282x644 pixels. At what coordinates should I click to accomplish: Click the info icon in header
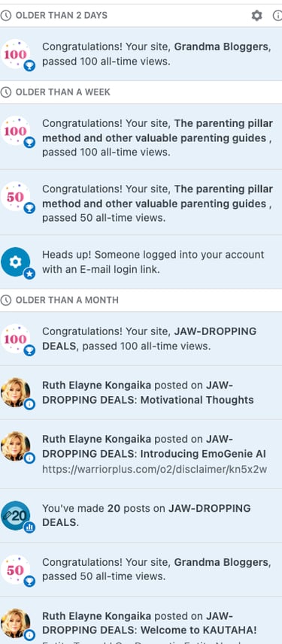(x=278, y=16)
